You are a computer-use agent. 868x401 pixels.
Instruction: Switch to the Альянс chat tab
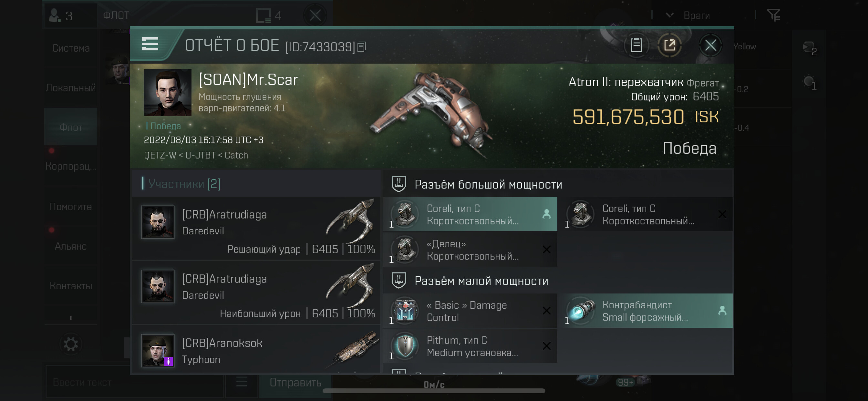coord(71,246)
